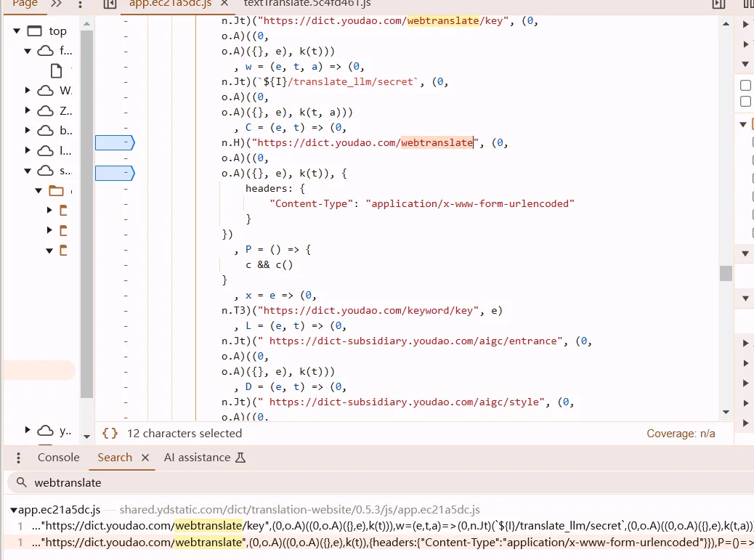
Task: Switch to textTranslate.5c4fd461.js tab
Action: point(307,4)
